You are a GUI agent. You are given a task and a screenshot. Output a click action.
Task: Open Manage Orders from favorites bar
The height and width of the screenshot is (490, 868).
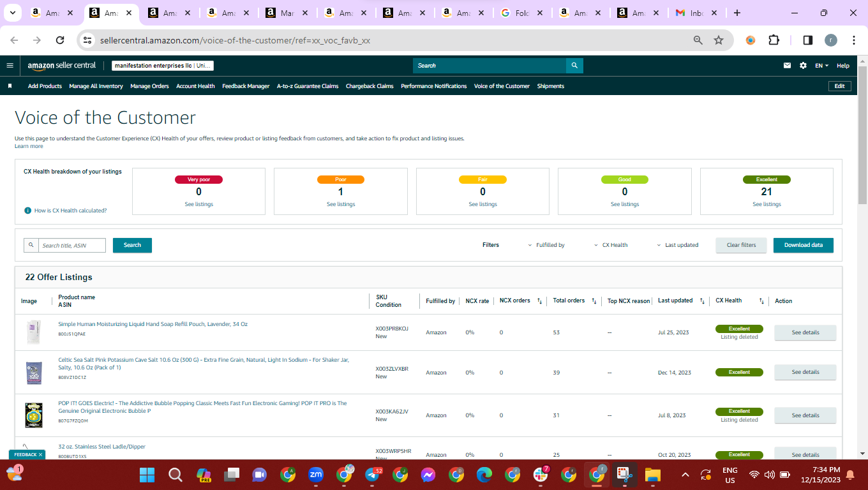(149, 86)
